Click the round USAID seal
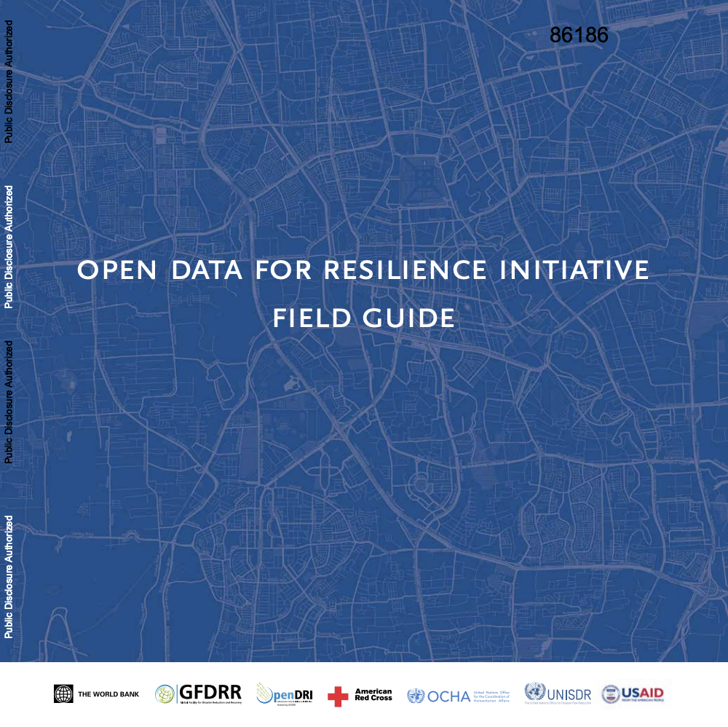Screen dimensions: 728x727 pyautogui.click(x=610, y=694)
